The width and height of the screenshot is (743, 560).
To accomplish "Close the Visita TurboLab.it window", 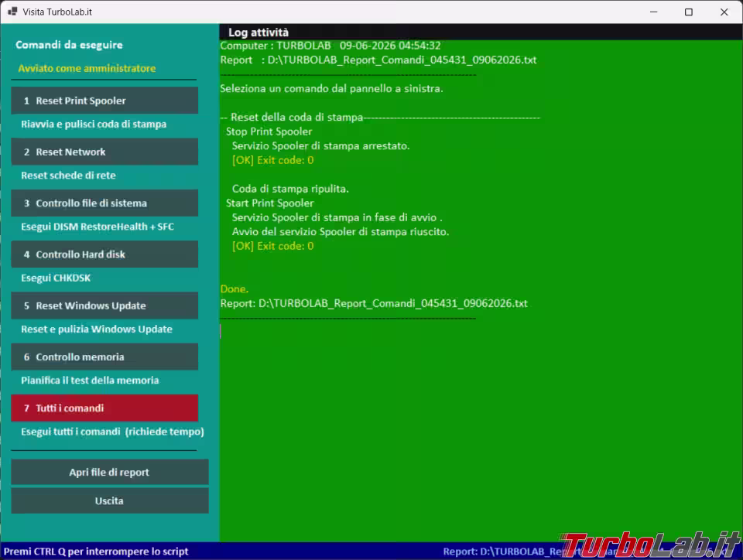I will [x=724, y=12].
